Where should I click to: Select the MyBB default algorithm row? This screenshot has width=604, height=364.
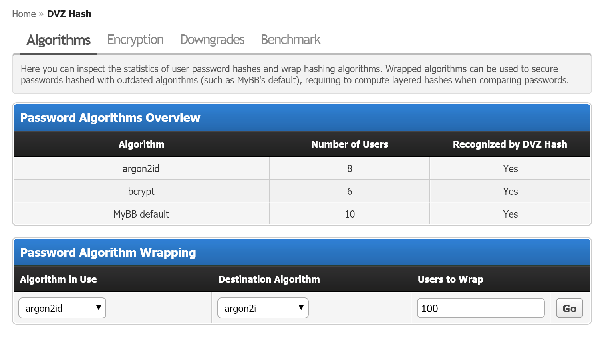pyautogui.click(x=141, y=214)
